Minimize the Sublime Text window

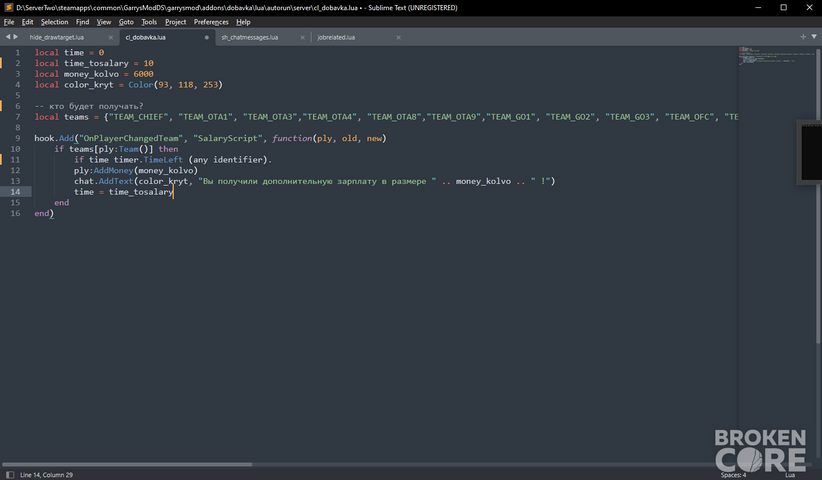tap(758, 7)
